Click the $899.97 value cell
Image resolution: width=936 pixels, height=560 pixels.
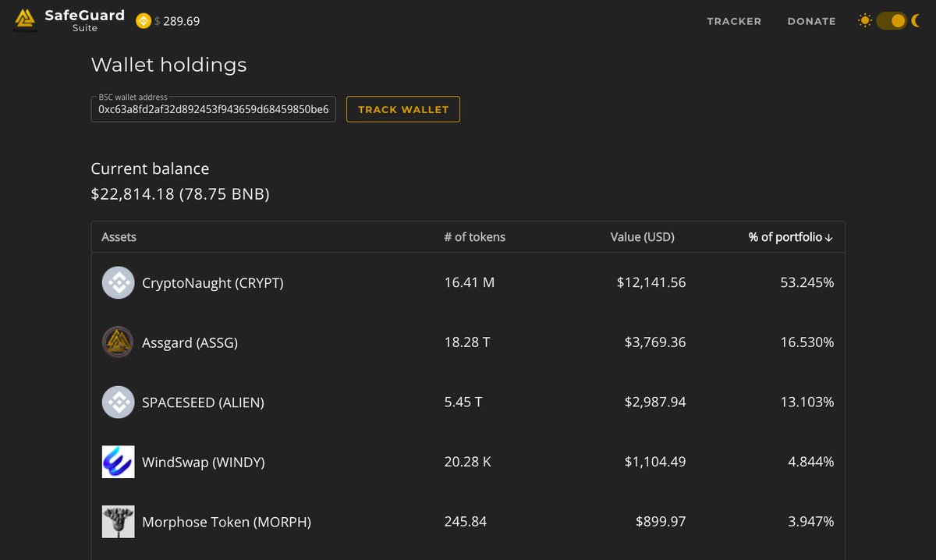coord(661,522)
